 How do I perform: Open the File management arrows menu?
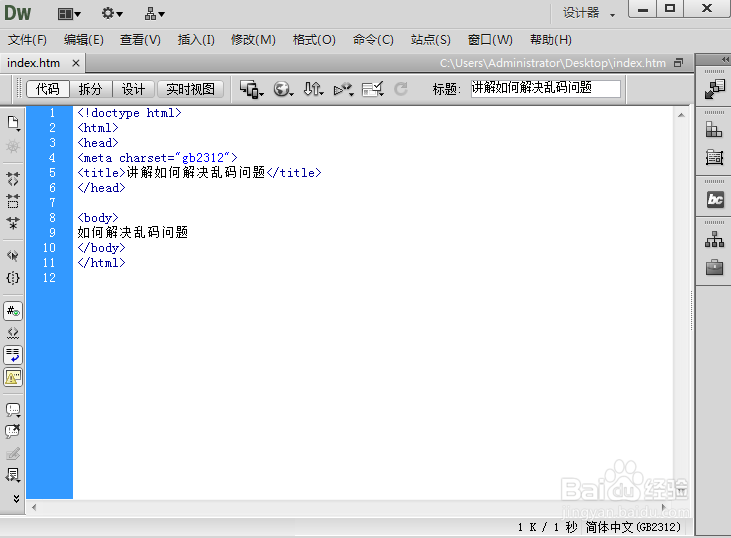coord(313,89)
